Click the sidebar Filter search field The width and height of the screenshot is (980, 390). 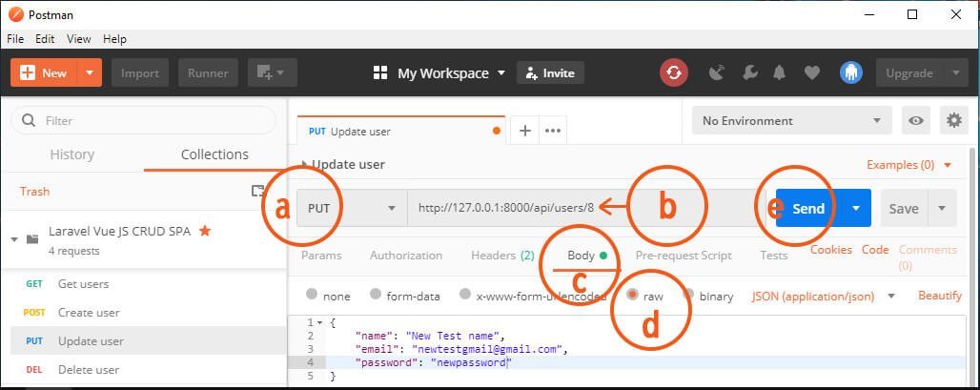point(143,121)
